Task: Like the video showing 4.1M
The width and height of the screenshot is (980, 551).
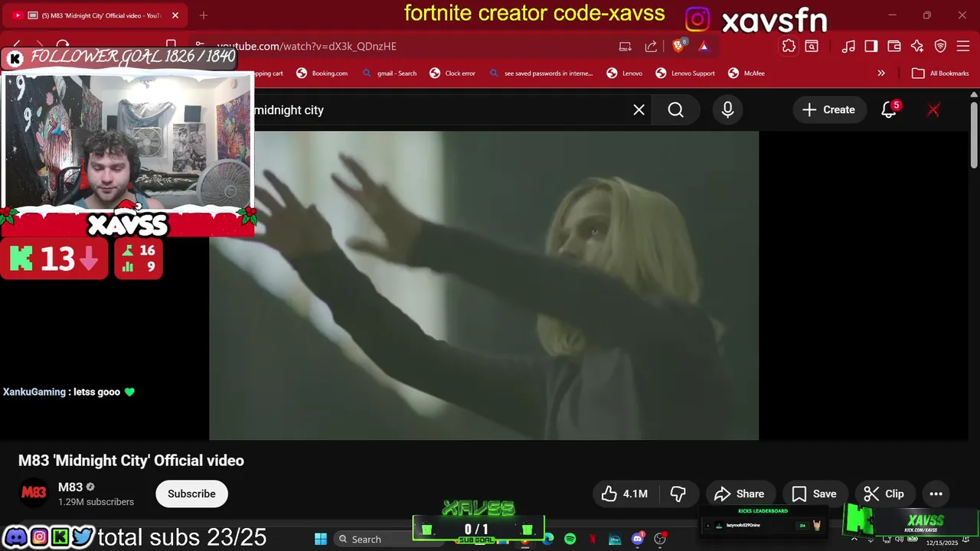Action: point(624,494)
